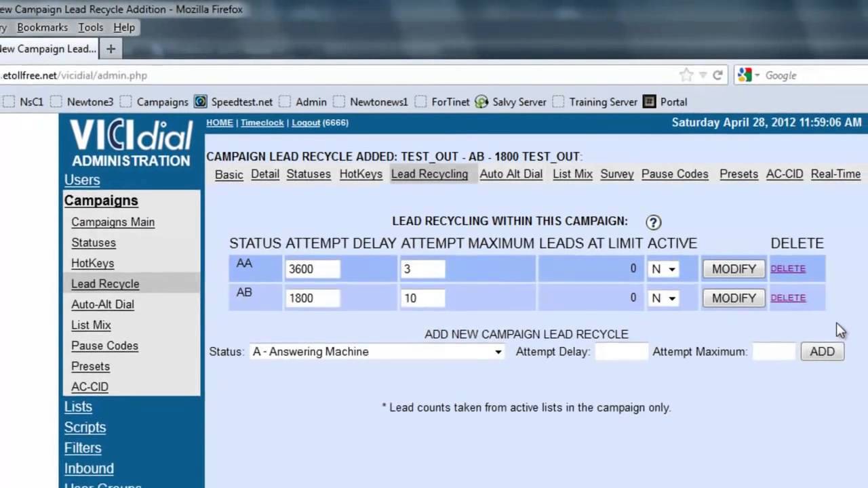
Task: Open the Admin bookmark
Action: [303, 102]
